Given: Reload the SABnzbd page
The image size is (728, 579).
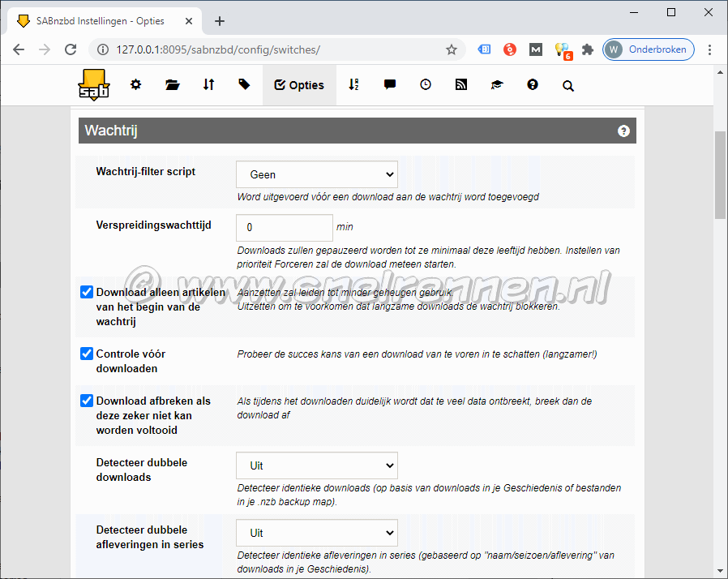Looking at the screenshot, I should pos(71,49).
